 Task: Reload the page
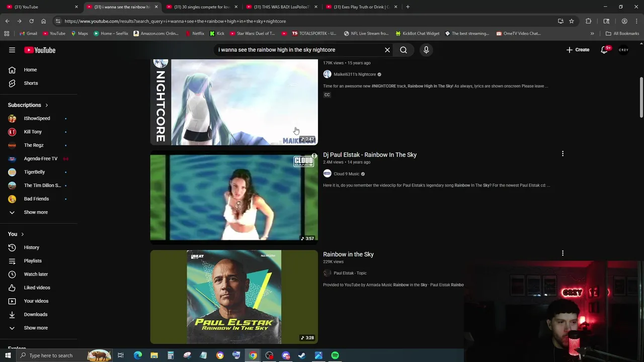point(31,21)
